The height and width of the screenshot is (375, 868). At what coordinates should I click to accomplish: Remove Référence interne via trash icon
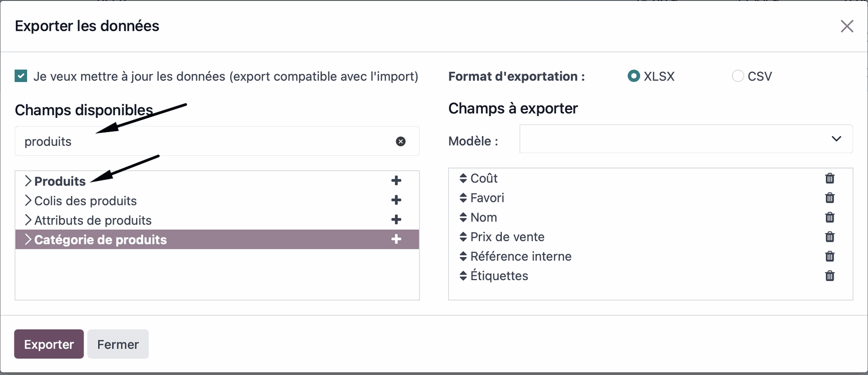click(x=830, y=256)
